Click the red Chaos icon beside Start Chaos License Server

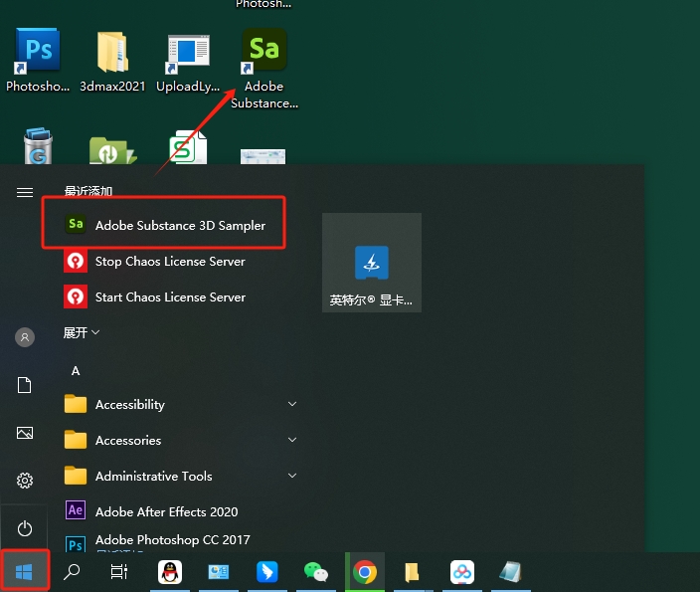pos(76,296)
